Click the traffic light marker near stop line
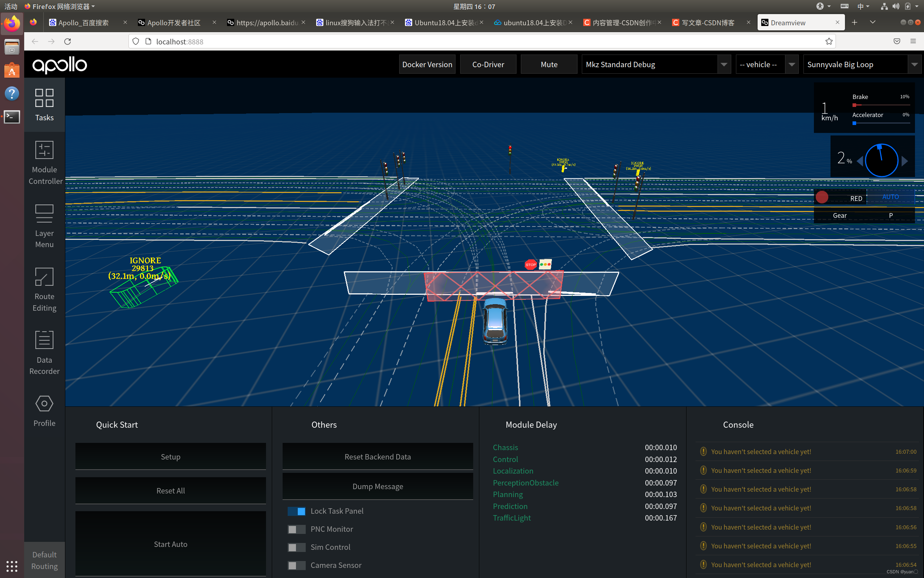This screenshot has width=924, height=578. point(545,264)
